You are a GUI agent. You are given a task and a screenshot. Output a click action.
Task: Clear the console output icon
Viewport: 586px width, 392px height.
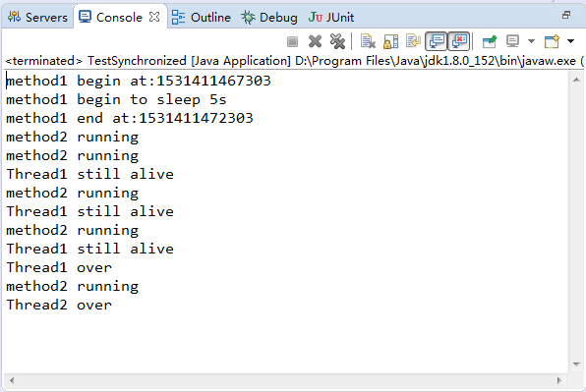point(368,41)
